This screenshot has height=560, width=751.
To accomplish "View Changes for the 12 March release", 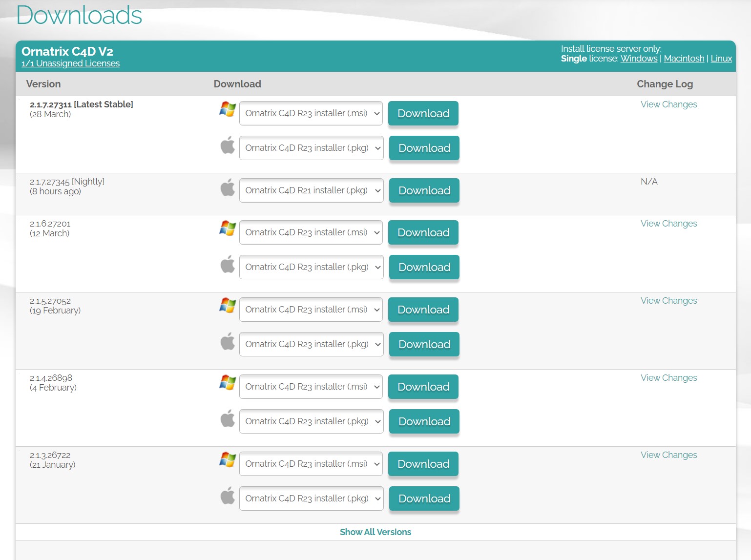I will pyautogui.click(x=668, y=224).
